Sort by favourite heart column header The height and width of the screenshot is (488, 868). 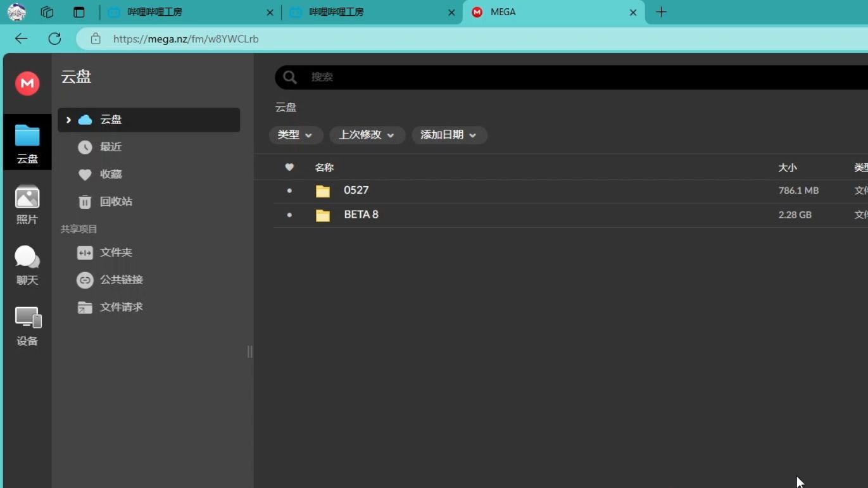coord(289,167)
